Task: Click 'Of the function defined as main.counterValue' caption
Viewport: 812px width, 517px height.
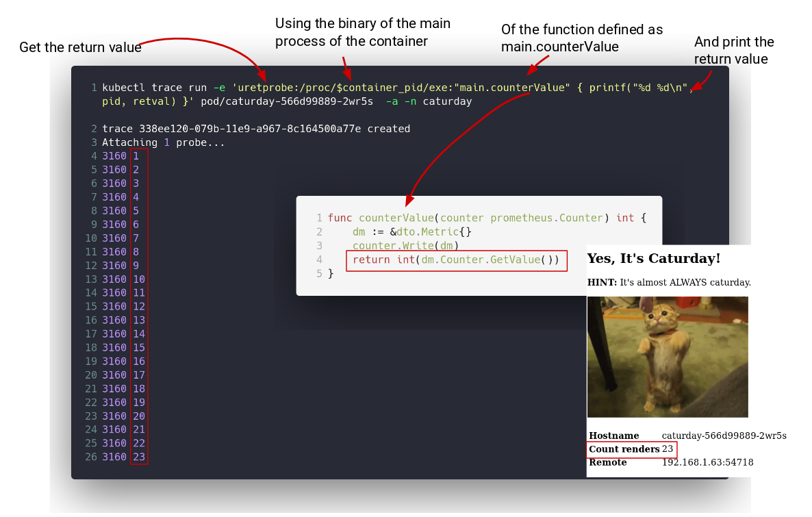Action: click(581, 38)
